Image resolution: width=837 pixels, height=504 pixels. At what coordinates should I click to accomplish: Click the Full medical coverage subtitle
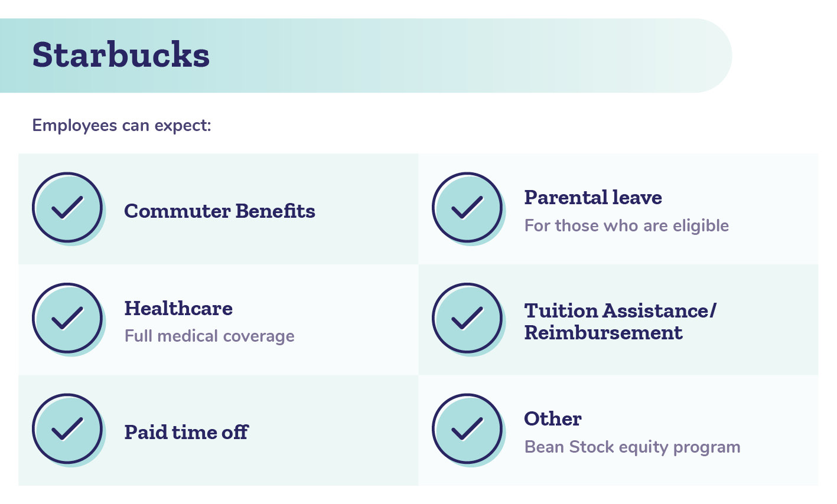tap(210, 336)
